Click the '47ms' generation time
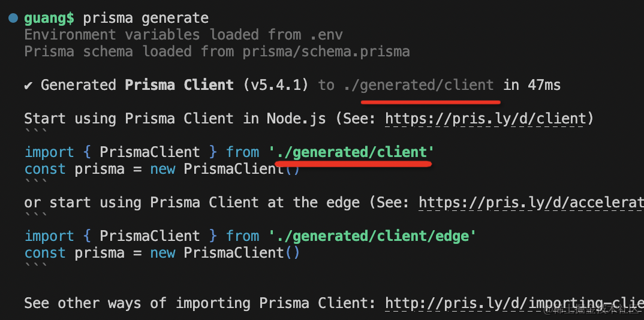The height and width of the screenshot is (320, 644). [x=544, y=85]
